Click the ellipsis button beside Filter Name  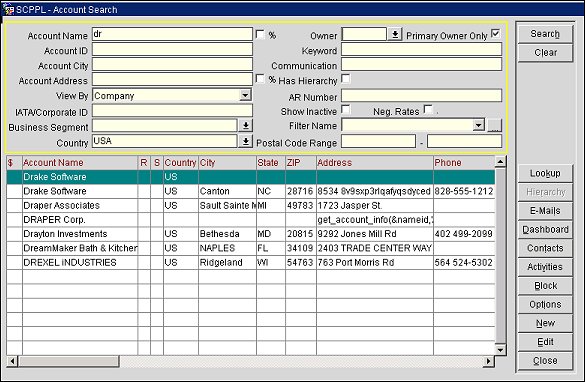(494, 125)
